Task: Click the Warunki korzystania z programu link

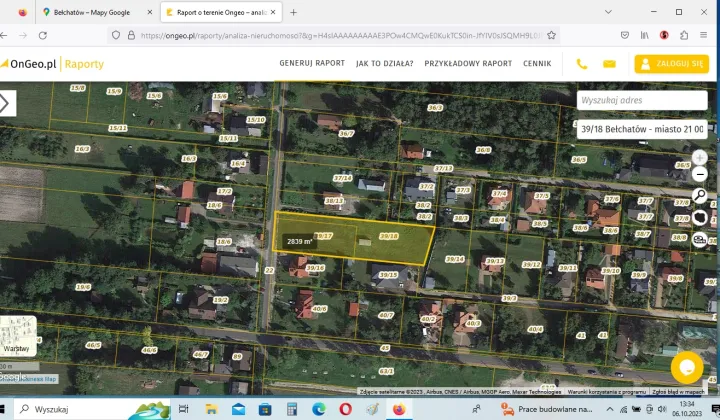Action: 607,392
